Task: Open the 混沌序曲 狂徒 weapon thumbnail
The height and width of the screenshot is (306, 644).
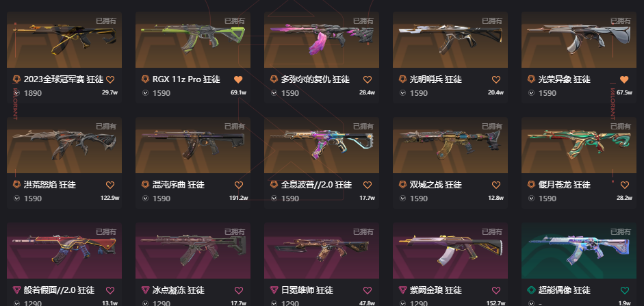Action: [193, 145]
